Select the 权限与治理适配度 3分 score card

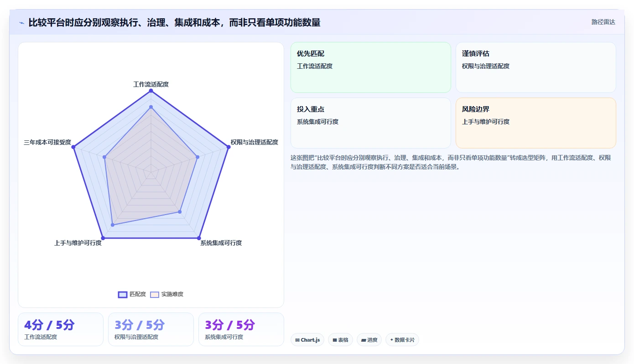click(x=151, y=329)
